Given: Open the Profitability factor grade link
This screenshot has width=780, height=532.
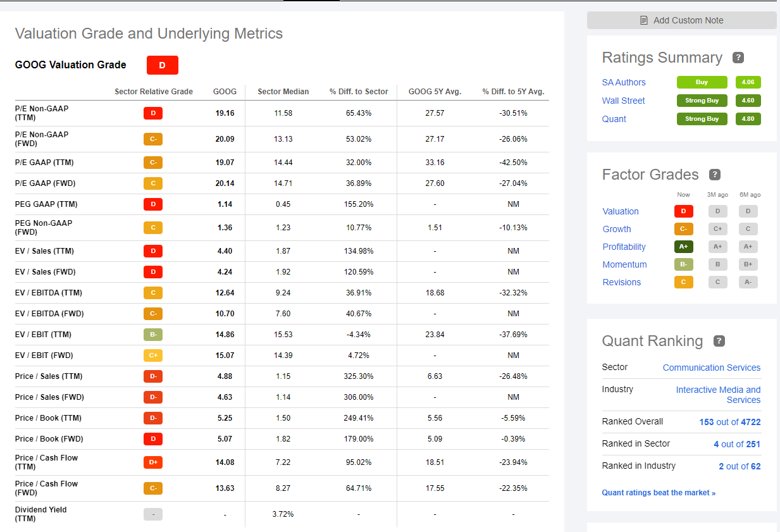Looking at the screenshot, I should pyautogui.click(x=624, y=247).
